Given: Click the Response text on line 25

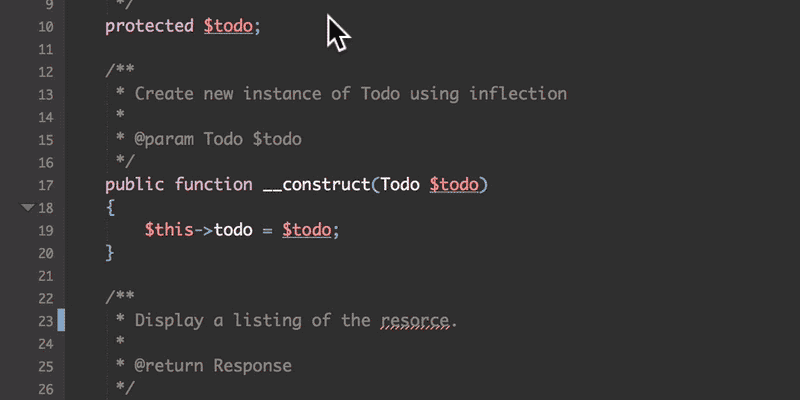Looking at the screenshot, I should coord(253,366).
